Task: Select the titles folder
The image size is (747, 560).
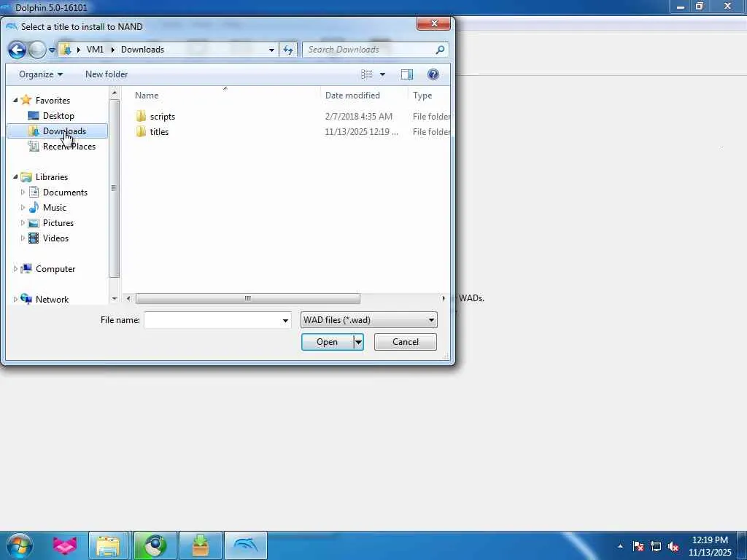Action: click(159, 132)
